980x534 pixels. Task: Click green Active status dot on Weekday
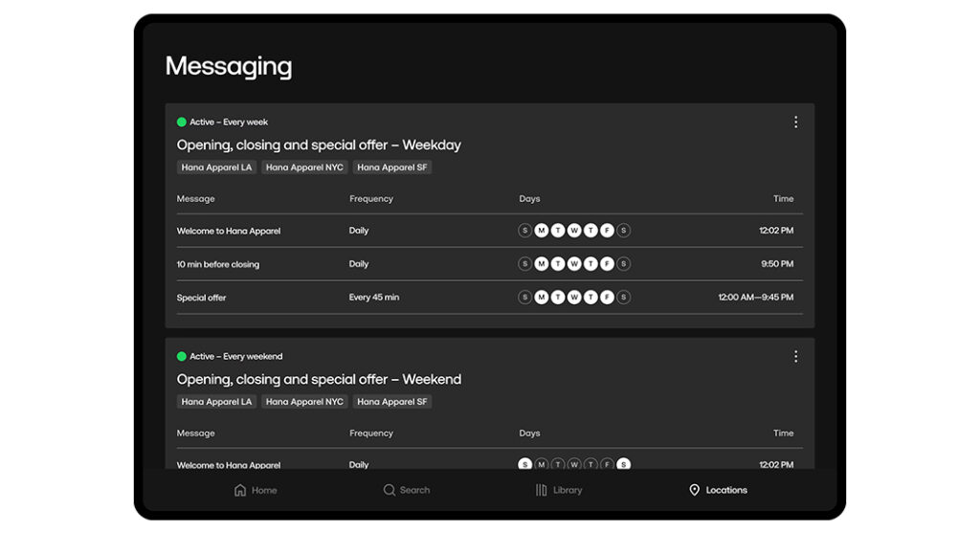[x=182, y=122]
